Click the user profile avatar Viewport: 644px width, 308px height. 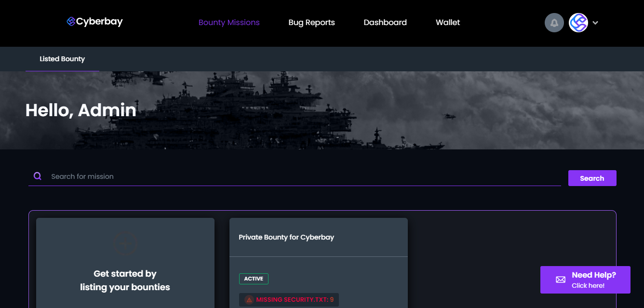click(578, 23)
